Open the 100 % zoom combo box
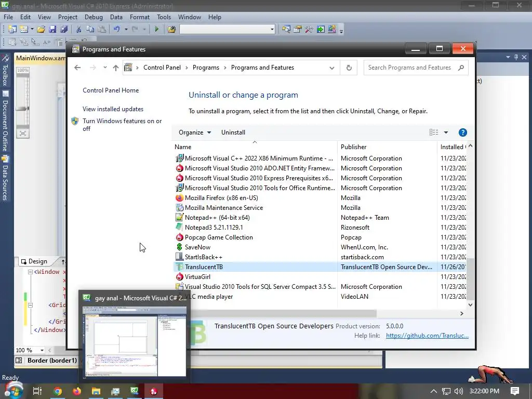532x399 pixels. click(x=30, y=350)
